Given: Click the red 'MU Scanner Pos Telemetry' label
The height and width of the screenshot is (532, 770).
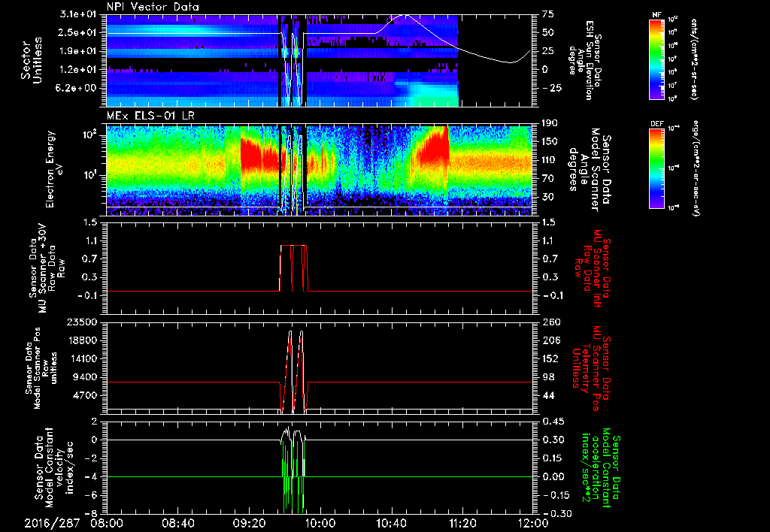Looking at the screenshot, I should click(x=592, y=368).
